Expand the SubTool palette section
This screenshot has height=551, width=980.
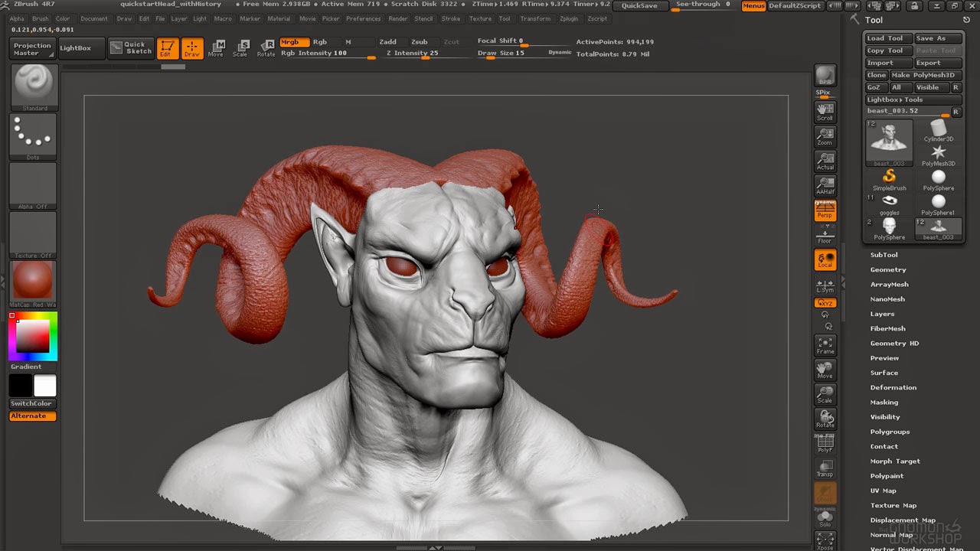[884, 255]
